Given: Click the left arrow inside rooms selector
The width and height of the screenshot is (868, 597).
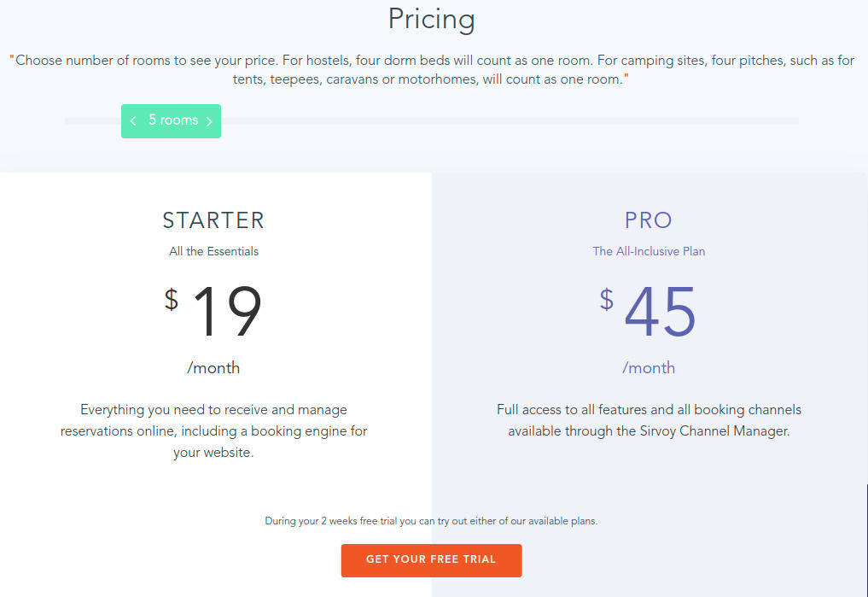Looking at the screenshot, I should point(133,120).
